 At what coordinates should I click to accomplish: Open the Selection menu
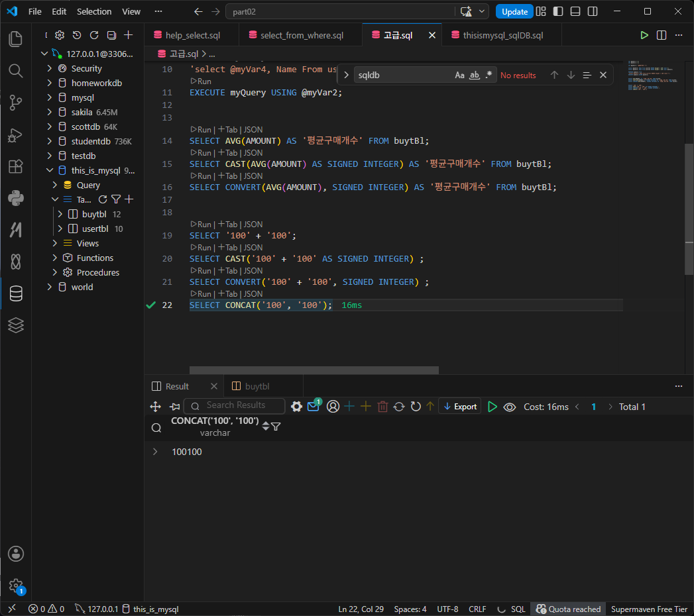[x=94, y=11]
